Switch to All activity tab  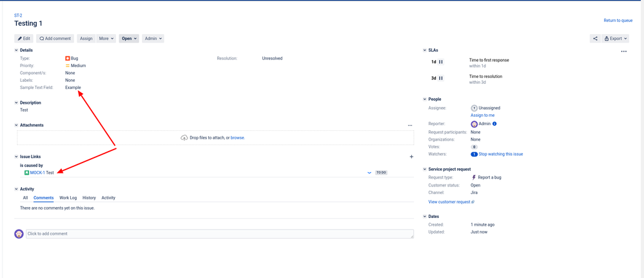click(26, 198)
